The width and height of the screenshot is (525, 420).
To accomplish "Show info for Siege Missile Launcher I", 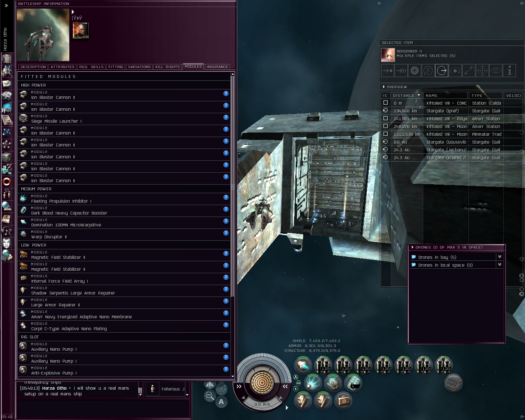I will tap(226, 117).
